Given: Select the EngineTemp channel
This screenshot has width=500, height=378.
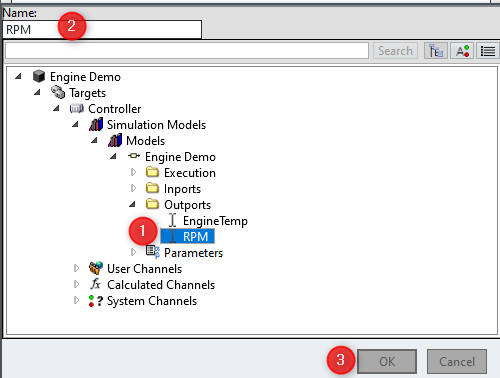Looking at the screenshot, I should (215, 221).
